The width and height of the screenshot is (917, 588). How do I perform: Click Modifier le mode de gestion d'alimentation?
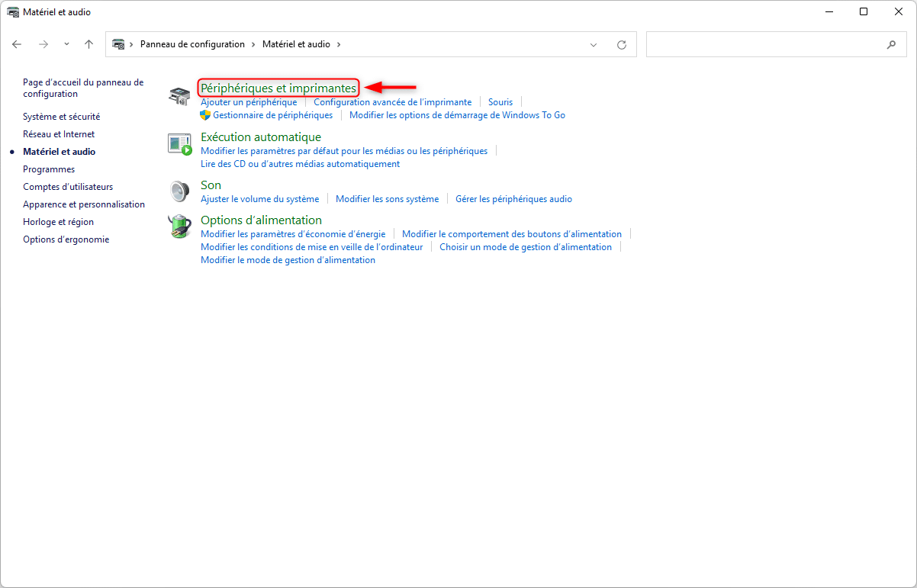click(x=288, y=260)
